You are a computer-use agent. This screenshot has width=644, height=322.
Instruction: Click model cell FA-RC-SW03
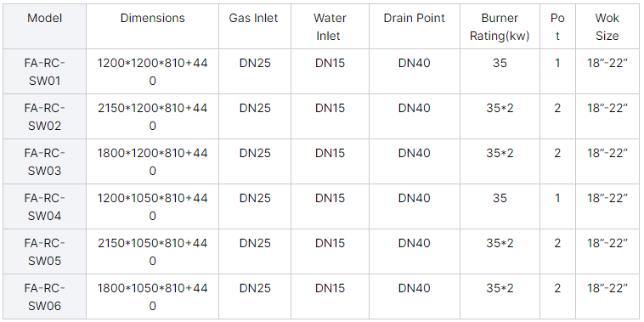click(45, 161)
